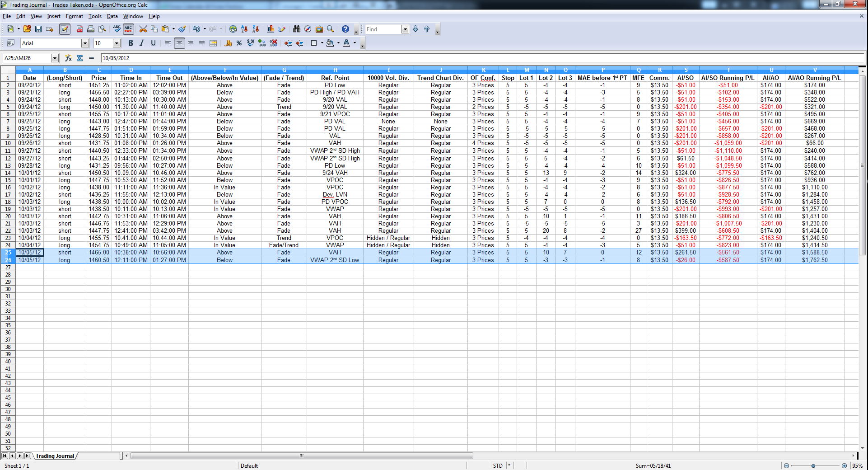The width and height of the screenshot is (868, 470).
Task: Find previous search result arrow
Action: coord(427,29)
